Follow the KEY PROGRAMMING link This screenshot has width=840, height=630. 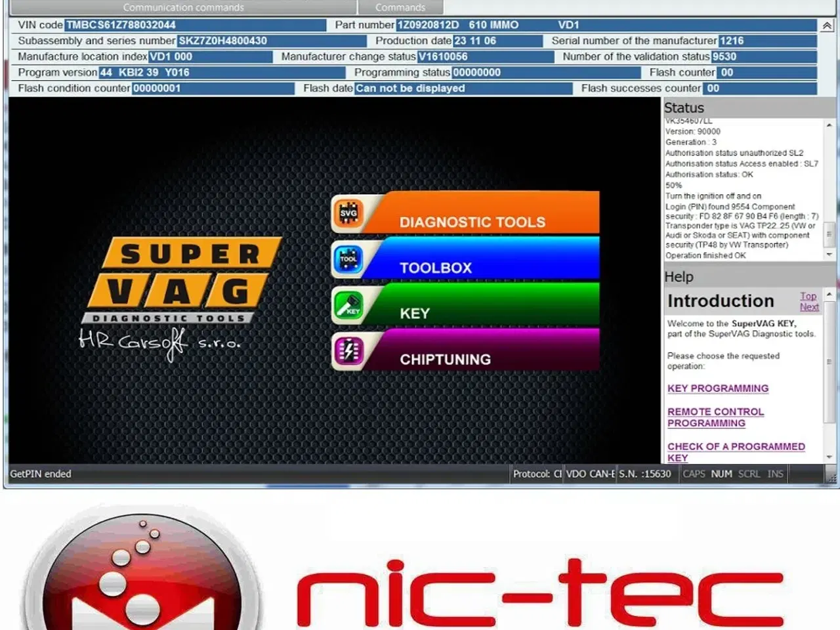pyautogui.click(x=718, y=388)
